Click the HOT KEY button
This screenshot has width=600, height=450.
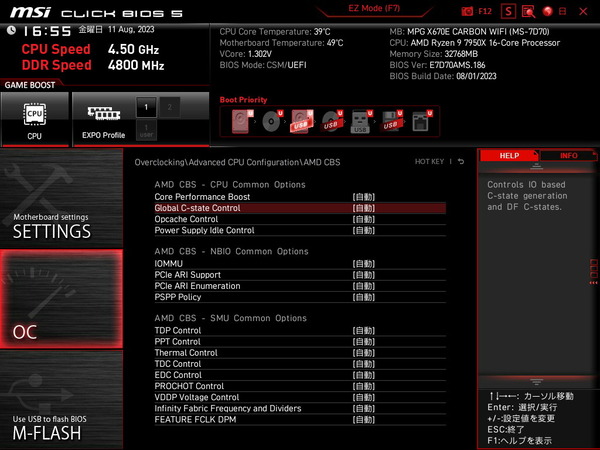[x=429, y=162]
